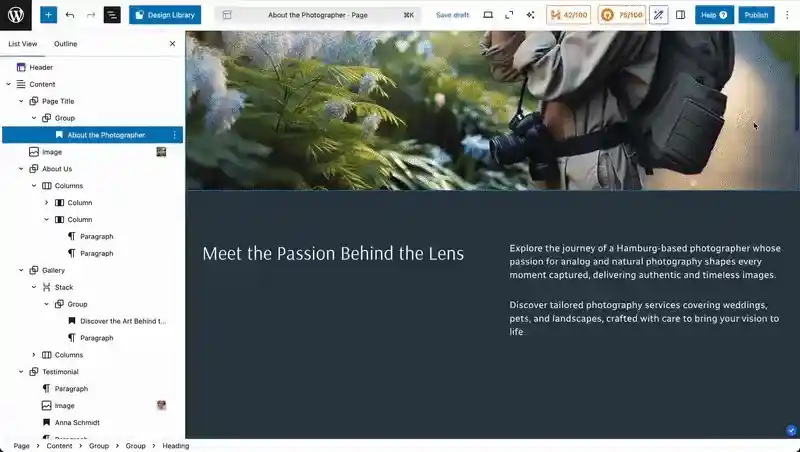The height and width of the screenshot is (452, 800).
Task: Toggle the settings sidebar panel
Action: pos(680,15)
